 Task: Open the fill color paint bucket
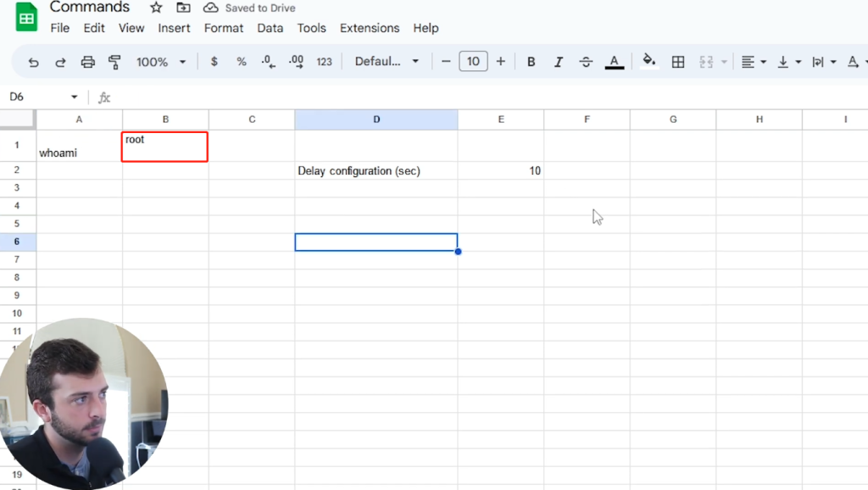pos(648,61)
